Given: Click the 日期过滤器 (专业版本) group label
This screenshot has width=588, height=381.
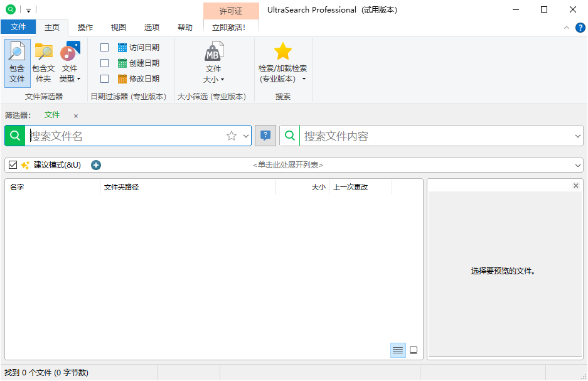Looking at the screenshot, I should 128,97.
